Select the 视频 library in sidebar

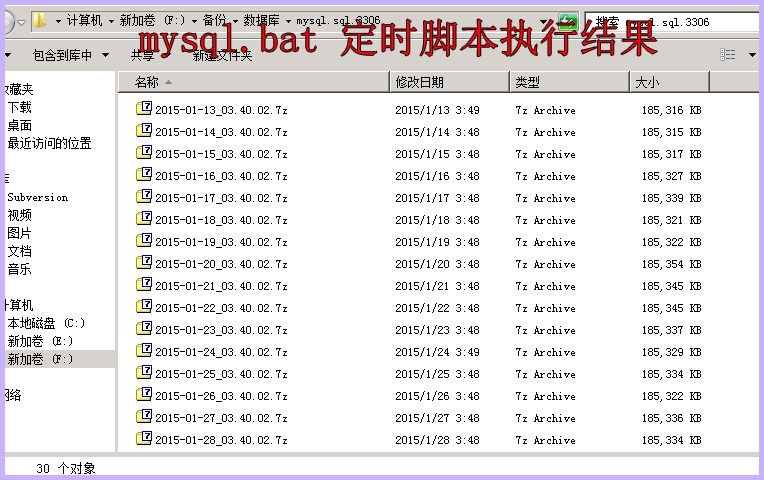pos(19,215)
